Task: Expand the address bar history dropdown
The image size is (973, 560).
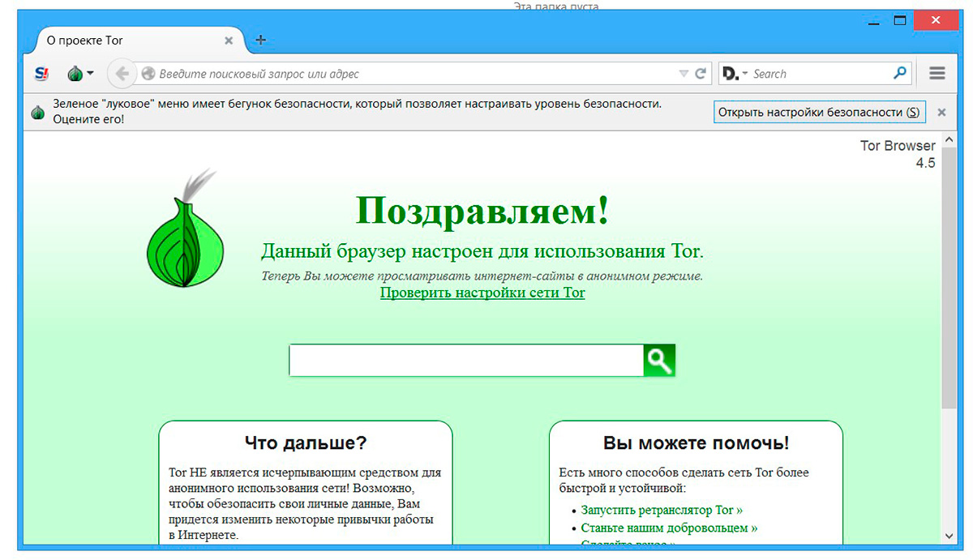Action: 684,73
